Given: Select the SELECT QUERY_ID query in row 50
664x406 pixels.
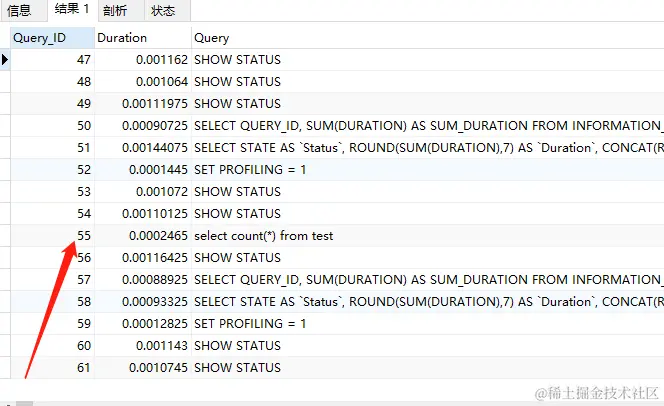Looking at the screenshot, I should pos(428,125).
